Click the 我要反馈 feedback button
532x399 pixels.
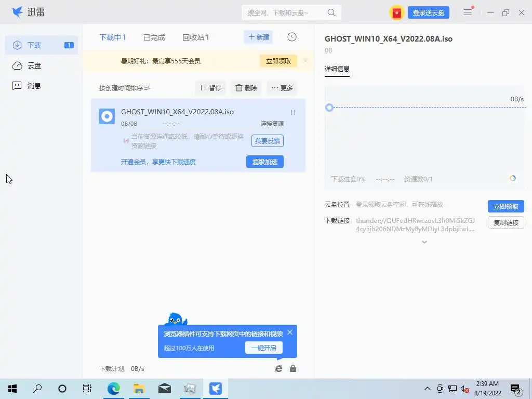[x=268, y=141]
